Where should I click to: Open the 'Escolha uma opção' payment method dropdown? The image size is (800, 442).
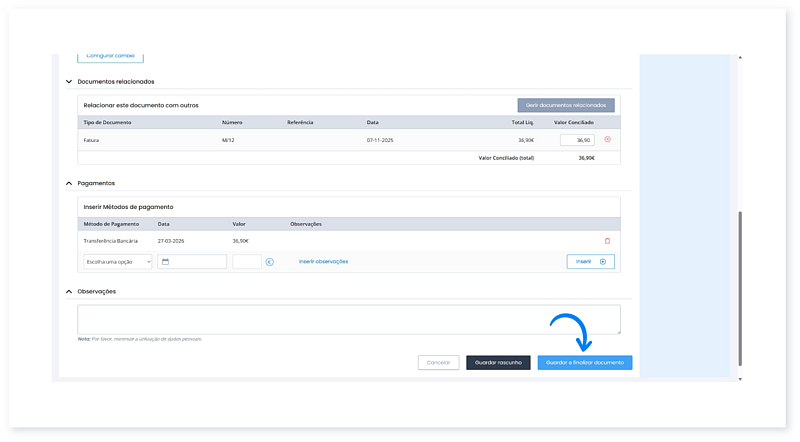[x=117, y=262]
